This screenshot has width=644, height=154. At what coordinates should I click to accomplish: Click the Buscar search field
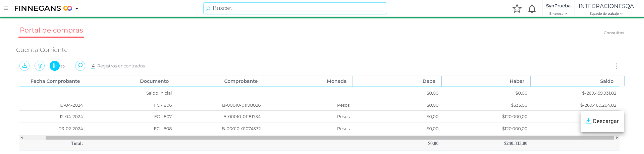(295, 8)
